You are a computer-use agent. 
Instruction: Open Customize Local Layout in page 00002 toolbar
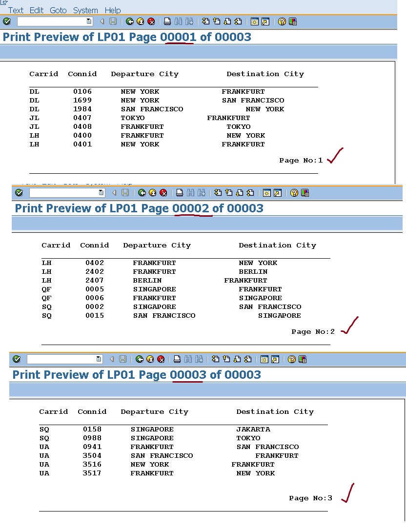click(305, 193)
